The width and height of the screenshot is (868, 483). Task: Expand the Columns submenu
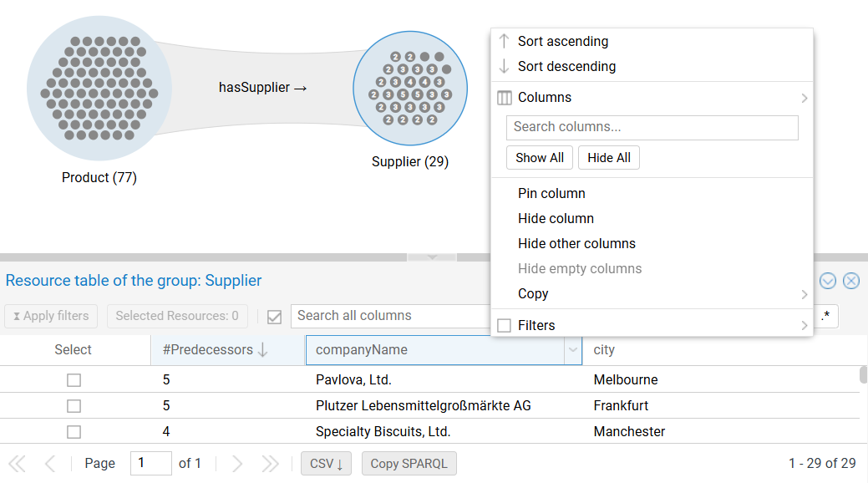(804, 98)
